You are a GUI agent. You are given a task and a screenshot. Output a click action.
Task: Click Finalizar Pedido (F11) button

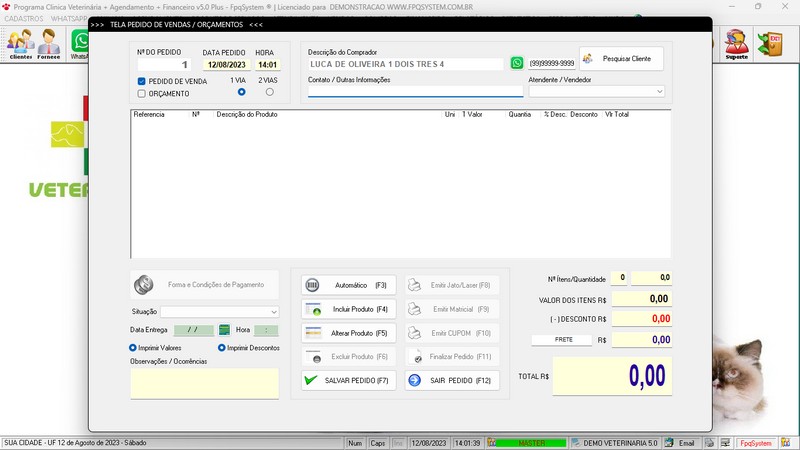tap(452, 357)
